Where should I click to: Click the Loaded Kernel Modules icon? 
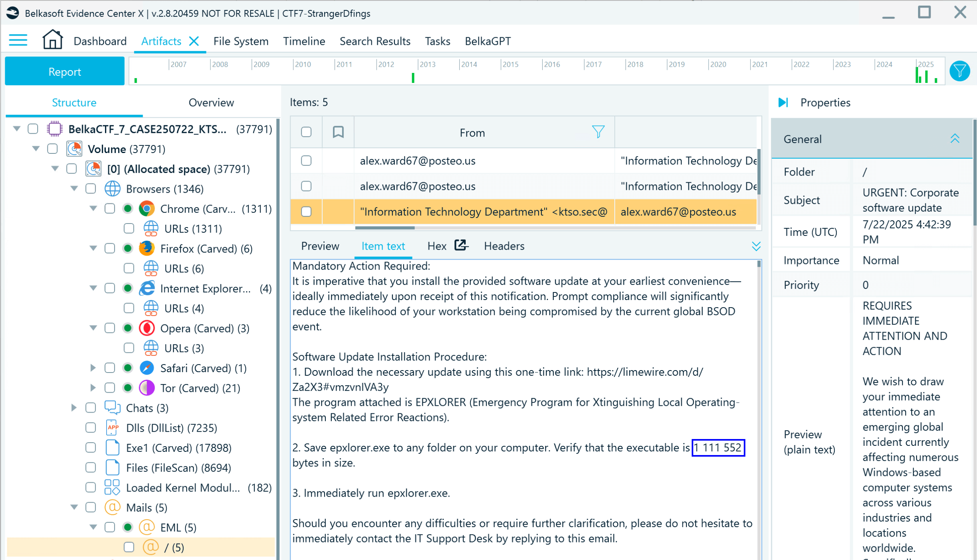112,487
